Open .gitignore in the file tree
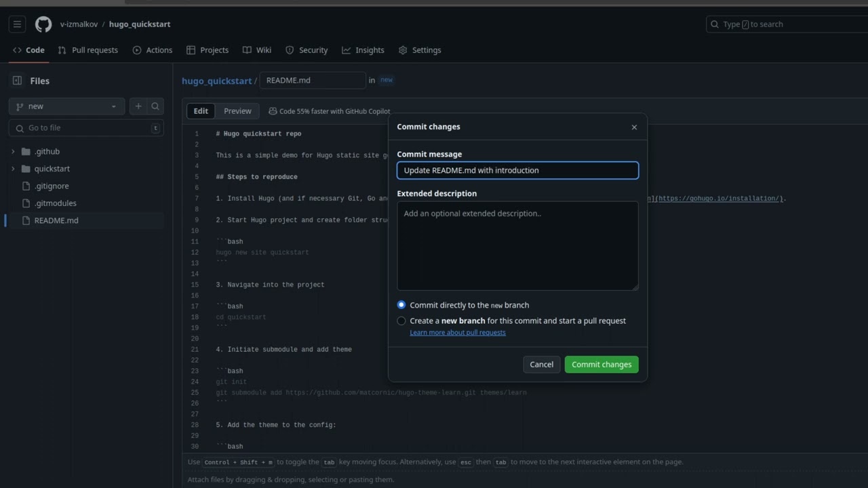The image size is (868, 488). 52,186
